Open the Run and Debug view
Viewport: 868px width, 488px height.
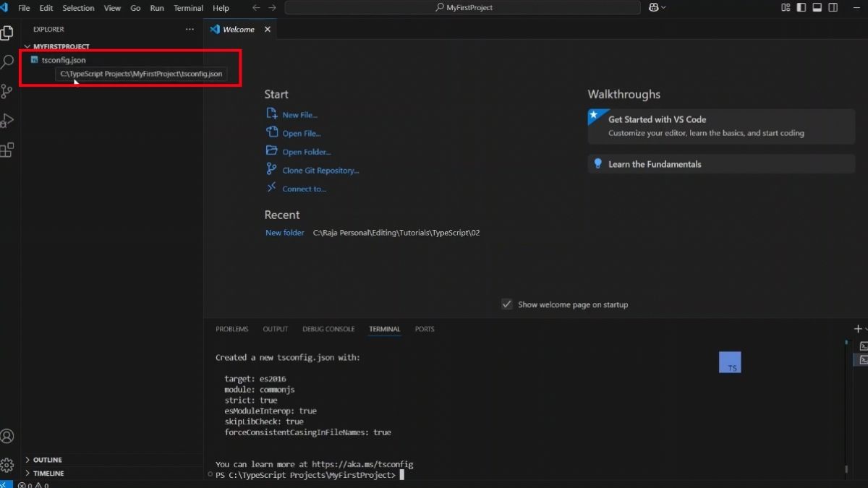(x=7, y=120)
